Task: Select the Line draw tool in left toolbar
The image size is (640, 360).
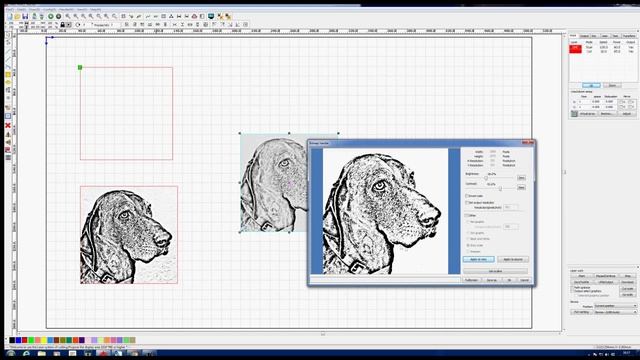Action: point(8,51)
